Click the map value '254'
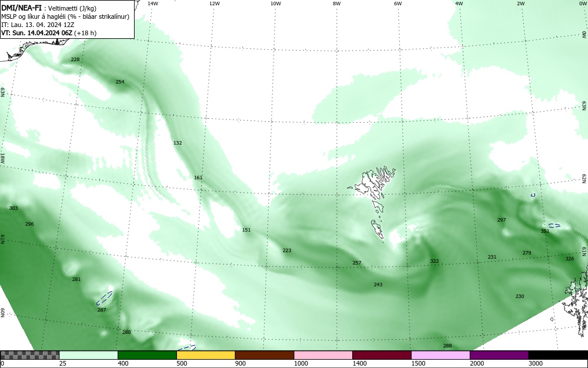The width and height of the screenshot is (588, 368). point(119,82)
